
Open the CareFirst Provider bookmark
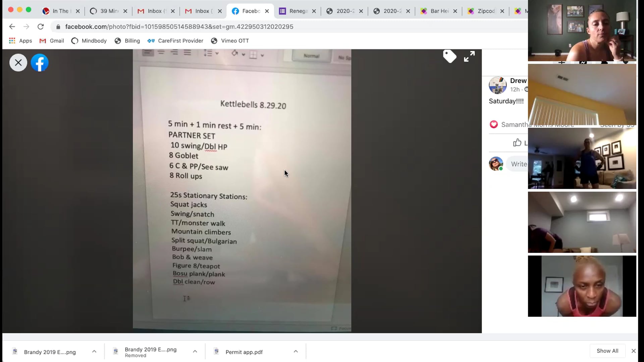(x=175, y=41)
